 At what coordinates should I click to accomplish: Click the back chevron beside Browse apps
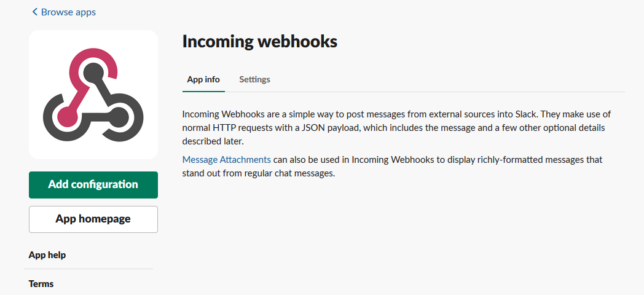[34, 12]
